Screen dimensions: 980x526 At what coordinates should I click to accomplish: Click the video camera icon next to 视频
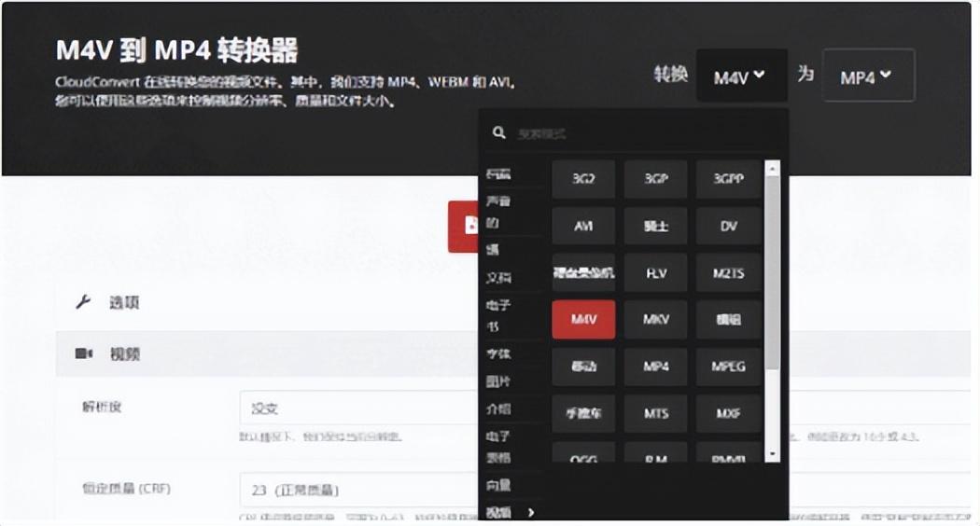(84, 353)
